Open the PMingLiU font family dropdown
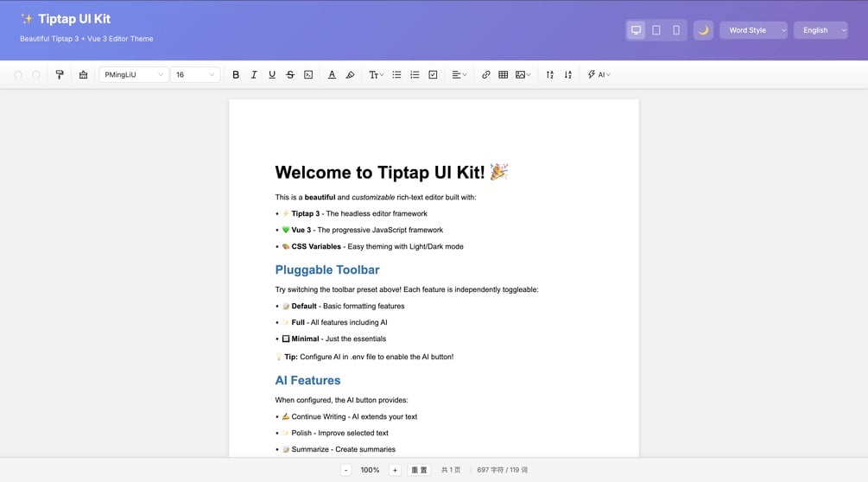 (133, 74)
